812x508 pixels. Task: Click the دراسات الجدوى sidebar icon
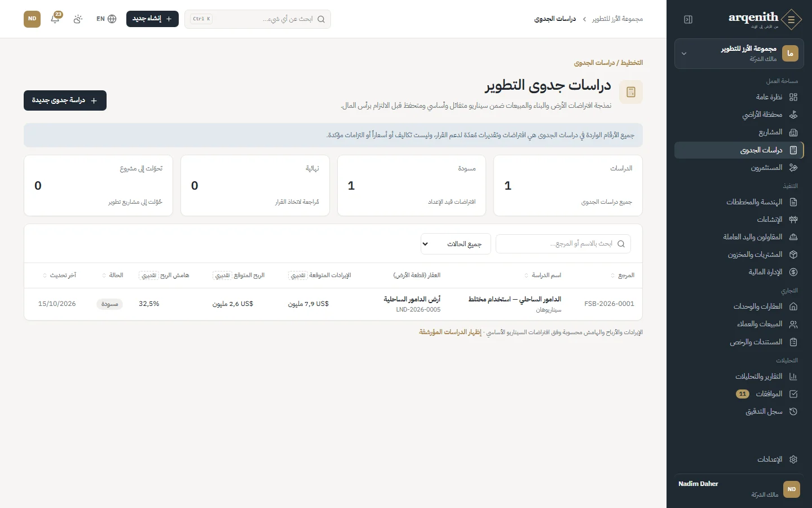(x=793, y=150)
